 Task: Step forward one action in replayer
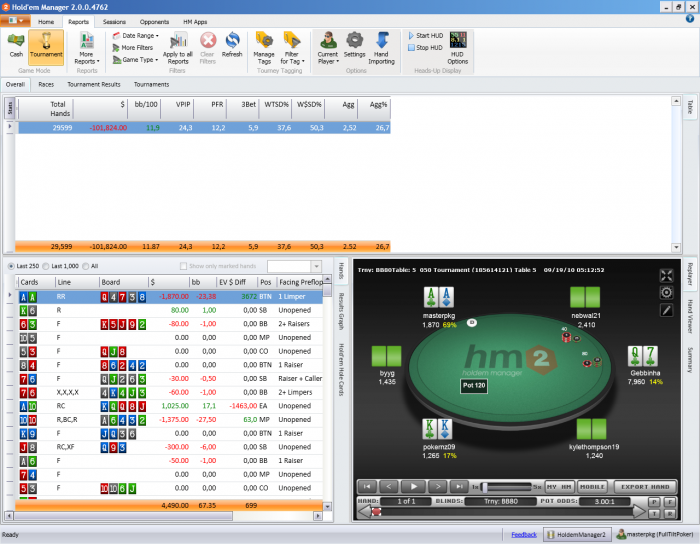pyautogui.click(x=438, y=486)
